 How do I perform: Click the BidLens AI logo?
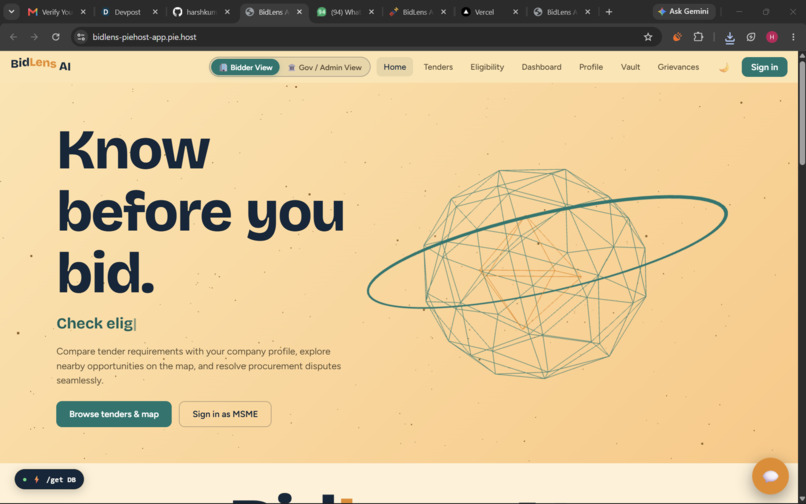tap(41, 64)
